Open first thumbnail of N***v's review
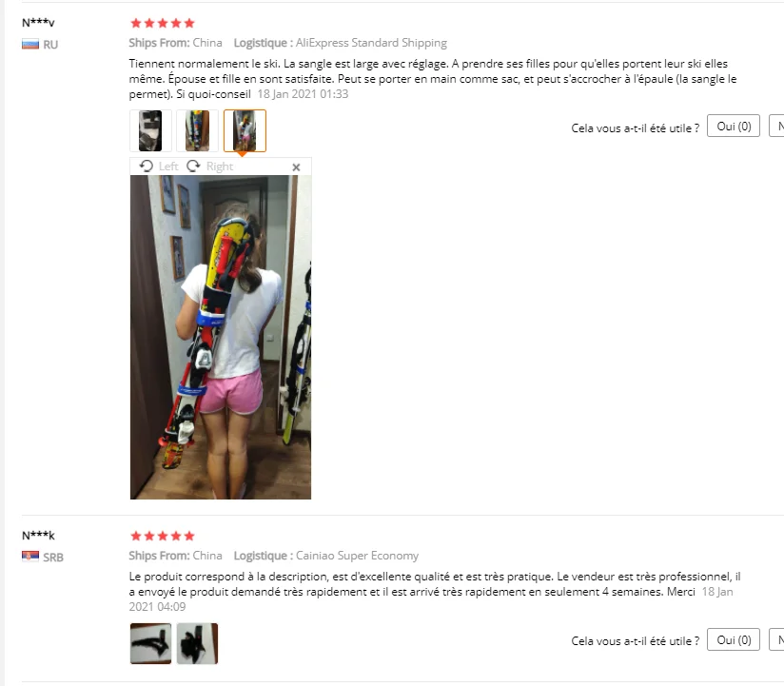This screenshot has width=784, height=686. (x=150, y=130)
